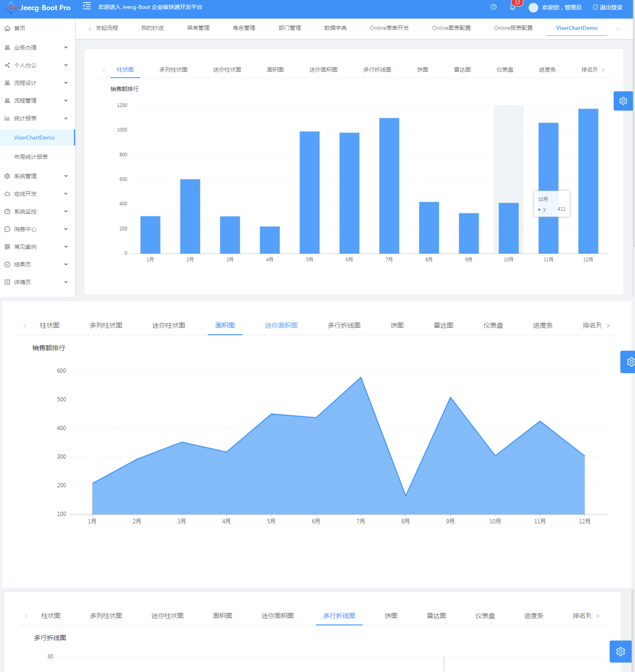Expand the 流程设计 menu chevron

[66, 83]
